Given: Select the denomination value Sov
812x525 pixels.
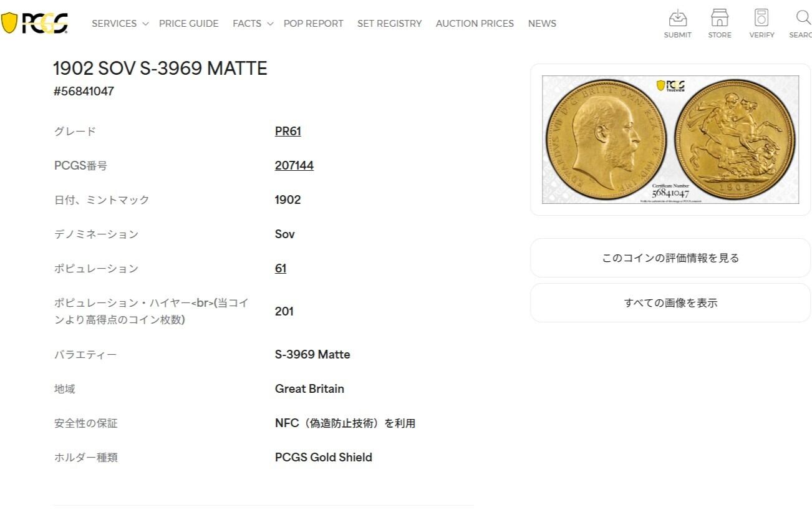Looking at the screenshot, I should point(285,234).
